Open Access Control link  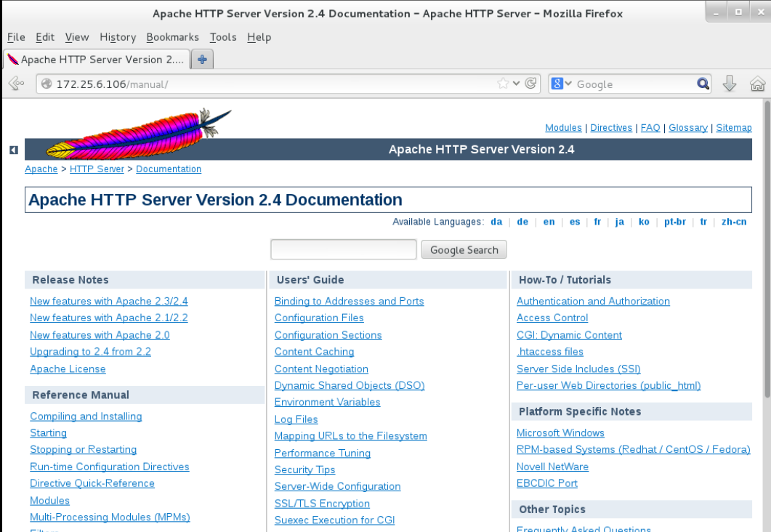tap(552, 318)
